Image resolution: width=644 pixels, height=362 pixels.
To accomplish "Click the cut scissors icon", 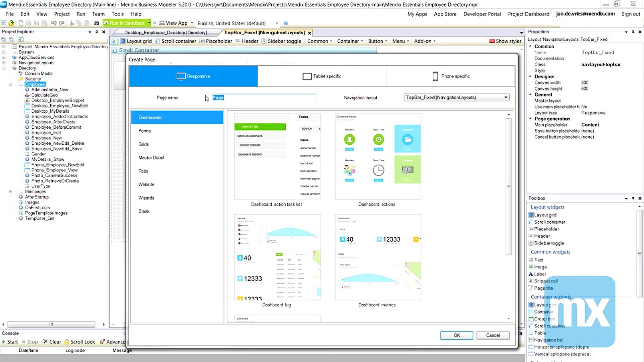I will pos(72,23).
